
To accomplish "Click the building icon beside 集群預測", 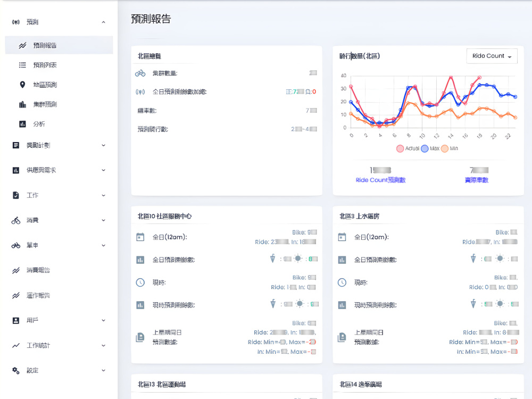I will 22,104.
